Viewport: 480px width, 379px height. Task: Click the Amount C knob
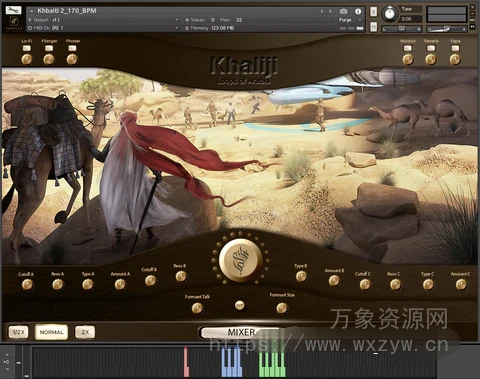click(x=461, y=284)
